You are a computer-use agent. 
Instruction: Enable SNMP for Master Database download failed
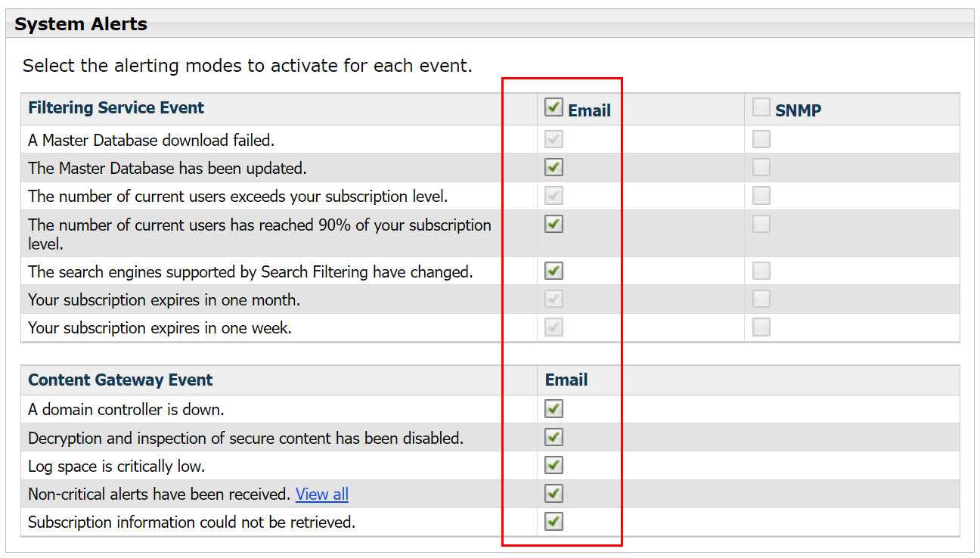[x=761, y=139]
